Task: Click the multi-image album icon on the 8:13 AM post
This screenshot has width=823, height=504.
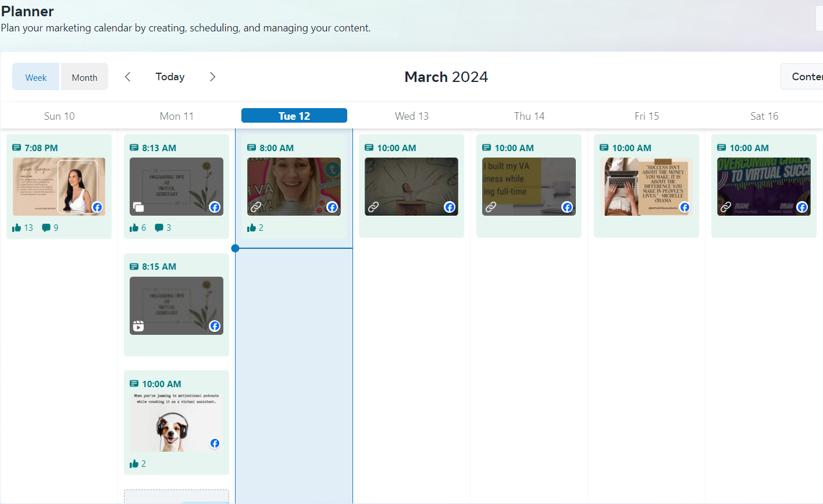Action: click(x=138, y=207)
